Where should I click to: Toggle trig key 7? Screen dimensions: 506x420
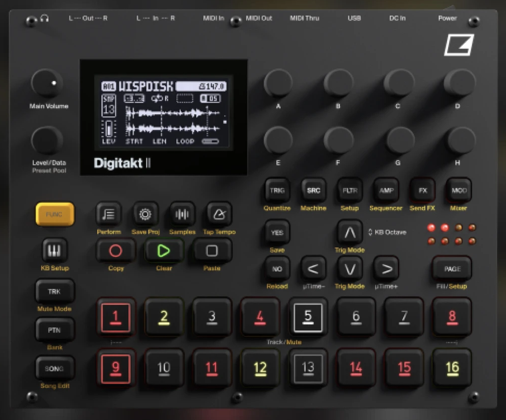coord(404,317)
